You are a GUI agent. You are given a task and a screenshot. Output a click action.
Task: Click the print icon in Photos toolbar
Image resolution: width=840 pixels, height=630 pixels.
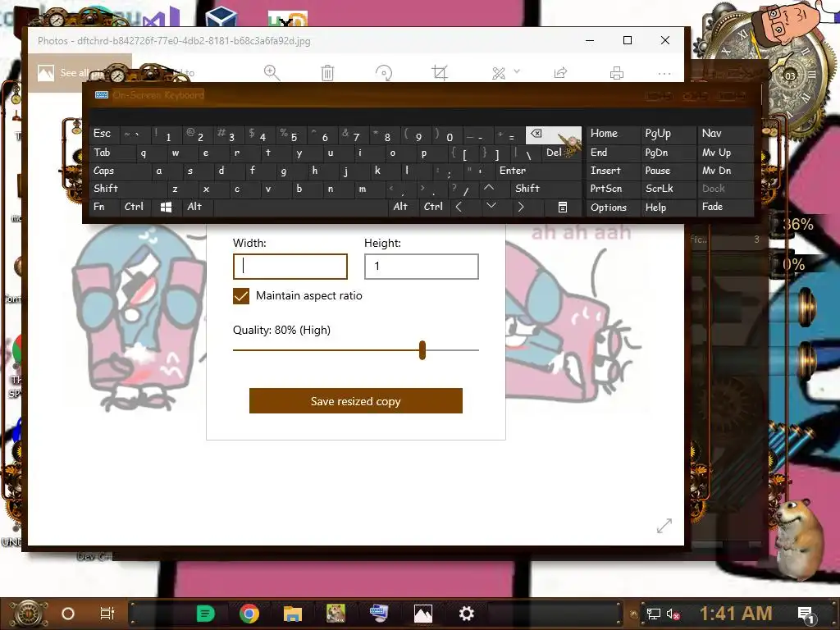click(617, 73)
